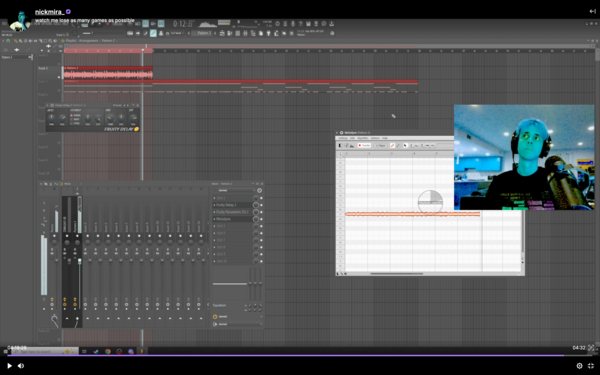Open the video player settings gear
The height and width of the screenshot is (375, 600).
pyautogui.click(x=579, y=366)
